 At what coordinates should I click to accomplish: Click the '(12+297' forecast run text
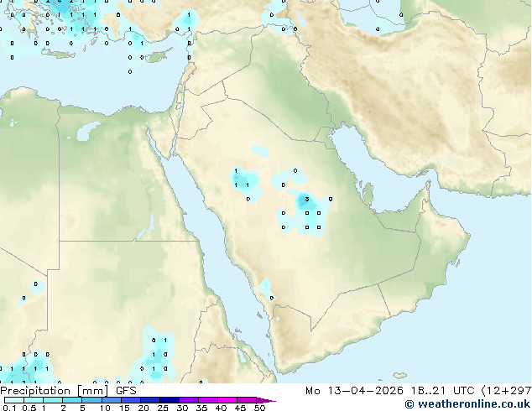point(506,391)
